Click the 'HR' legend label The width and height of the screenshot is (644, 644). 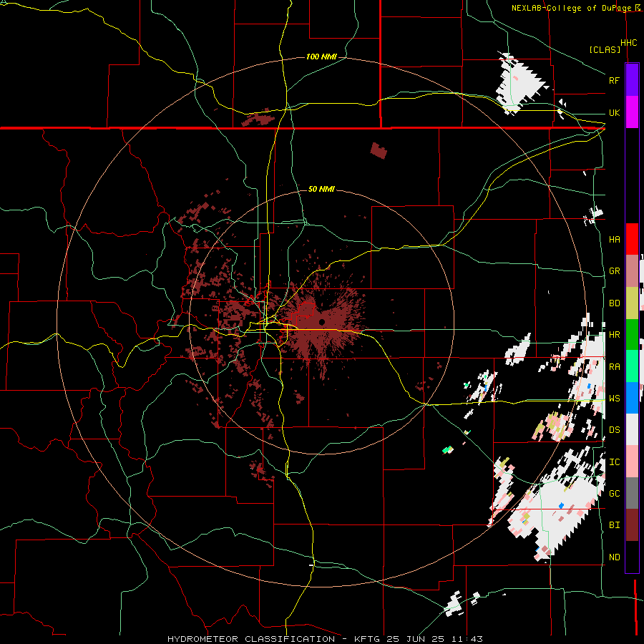click(x=614, y=335)
